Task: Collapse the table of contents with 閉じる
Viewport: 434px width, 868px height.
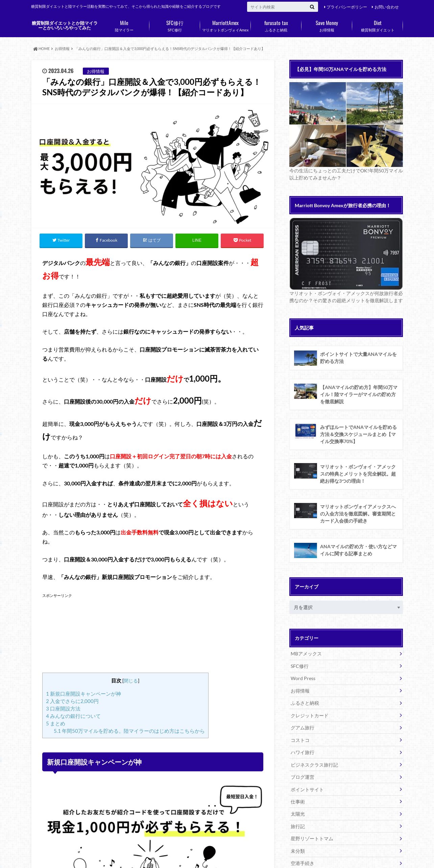Action: [x=131, y=681]
